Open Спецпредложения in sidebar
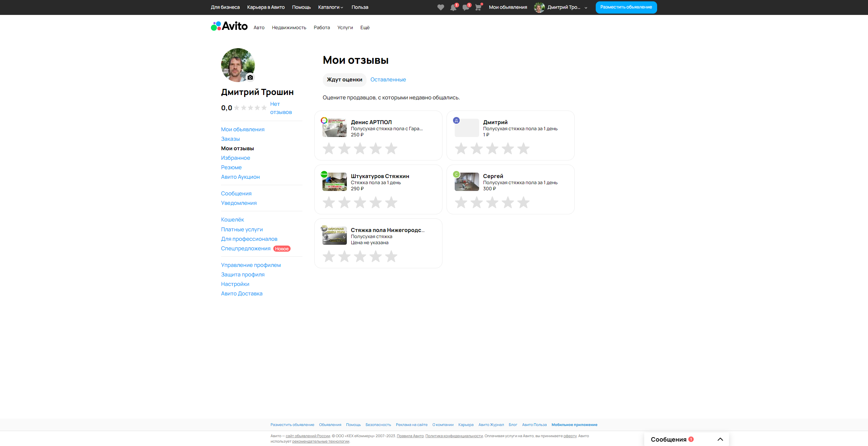The height and width of the screenshot is (446, 868). pos(246,249)
